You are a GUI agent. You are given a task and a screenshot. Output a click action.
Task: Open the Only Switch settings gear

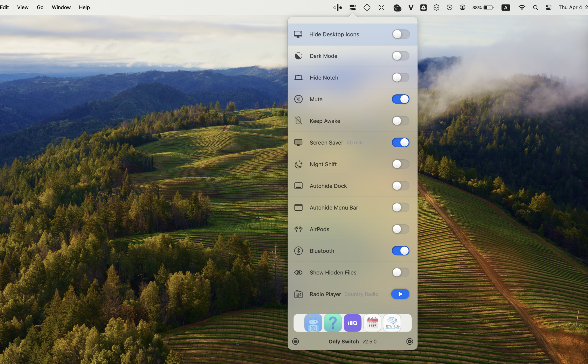[x=409, y=341]
